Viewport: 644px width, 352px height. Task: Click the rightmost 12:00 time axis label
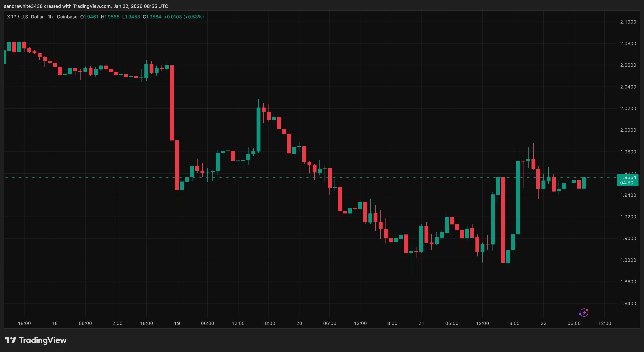click(604, 323)
